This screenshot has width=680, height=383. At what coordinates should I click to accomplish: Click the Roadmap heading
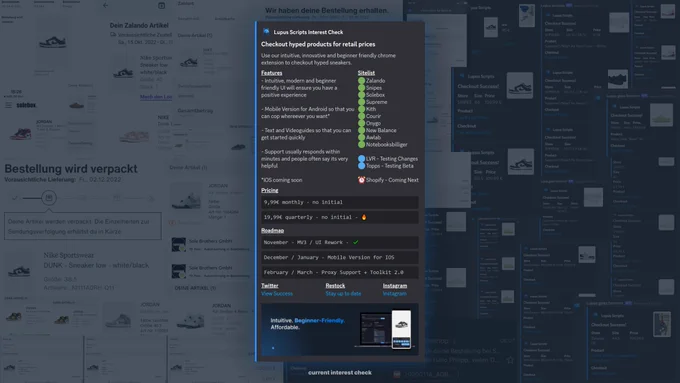pyautogui.click(x=272, y=230)
